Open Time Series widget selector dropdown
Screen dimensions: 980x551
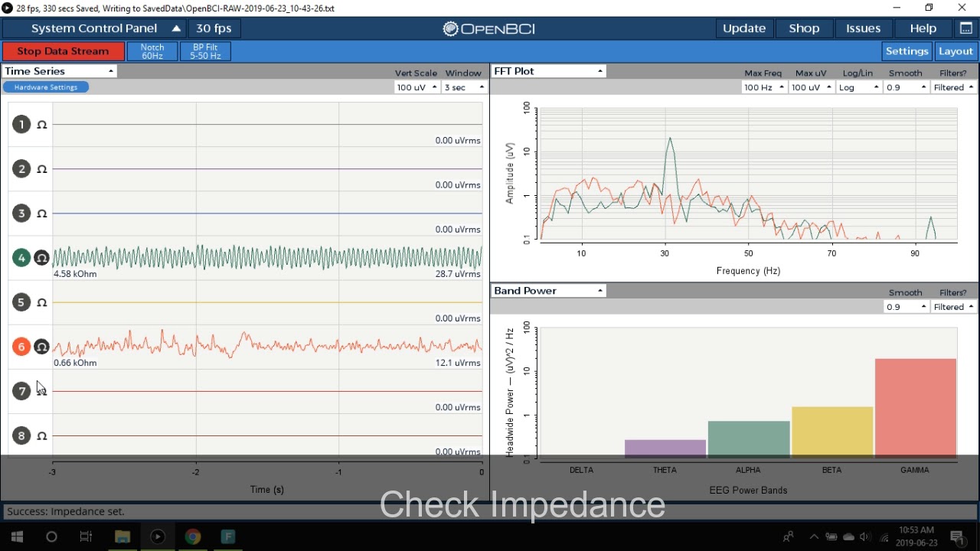59,71
